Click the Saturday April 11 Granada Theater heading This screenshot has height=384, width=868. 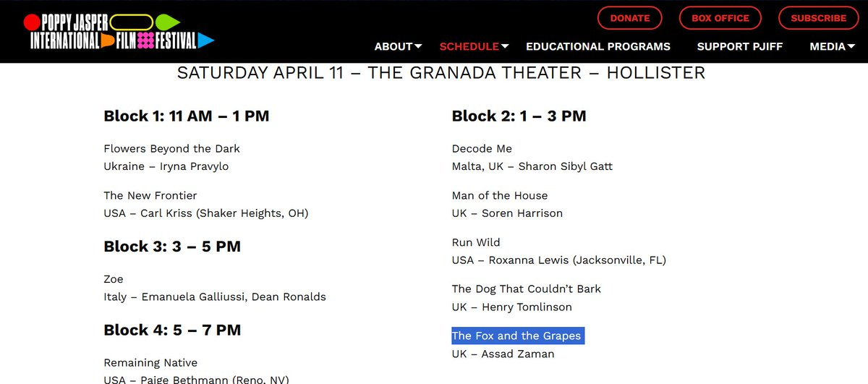pos(441,72)
